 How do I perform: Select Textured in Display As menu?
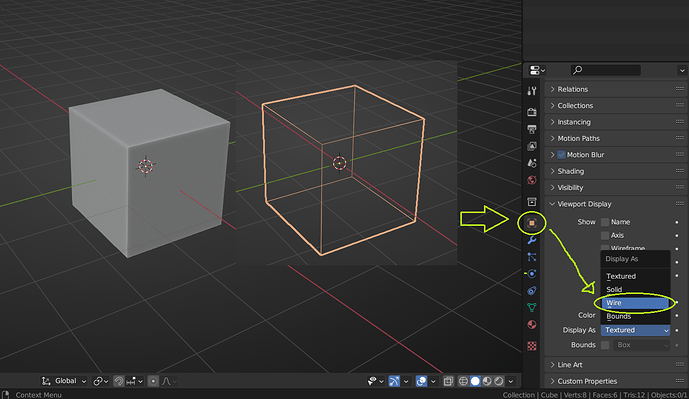coord(635,276)
